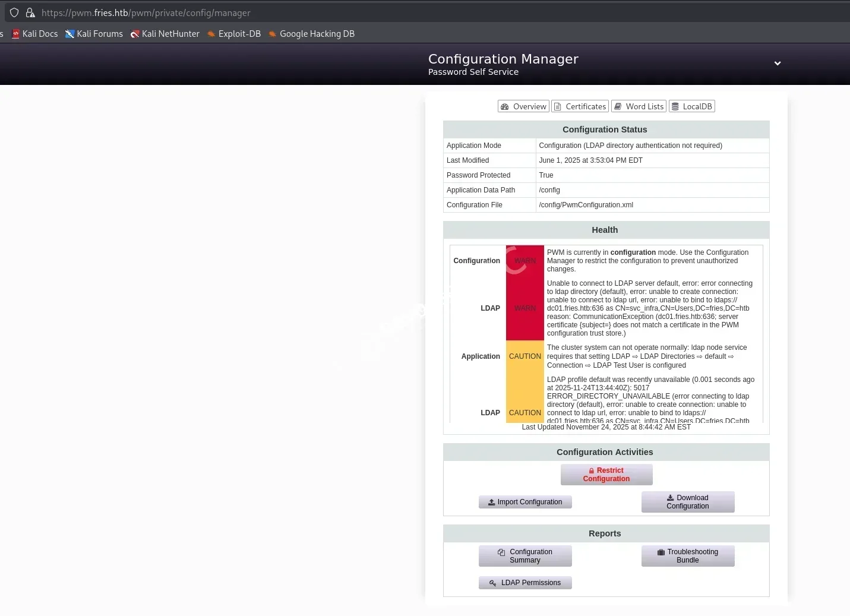Click the download icon on Download Configuration

pyautogui.click(x=670, y=498)
